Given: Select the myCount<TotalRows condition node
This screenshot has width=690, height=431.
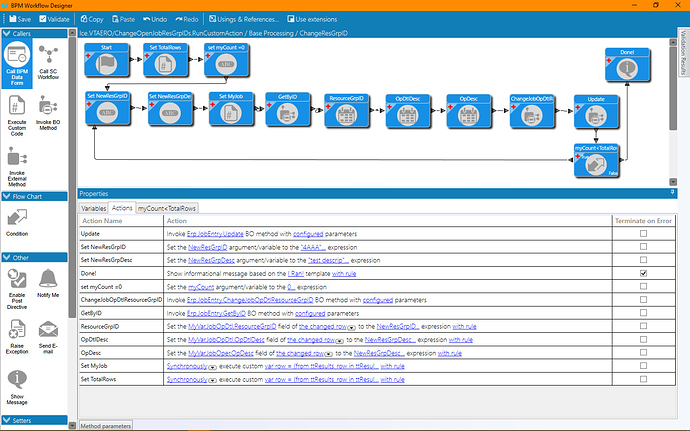Looking at the screenshot, I should coord(596,160).
